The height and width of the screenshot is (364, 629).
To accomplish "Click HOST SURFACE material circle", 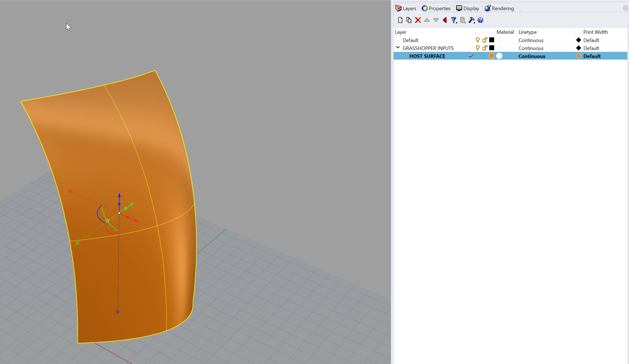I will tap(499, 56).
